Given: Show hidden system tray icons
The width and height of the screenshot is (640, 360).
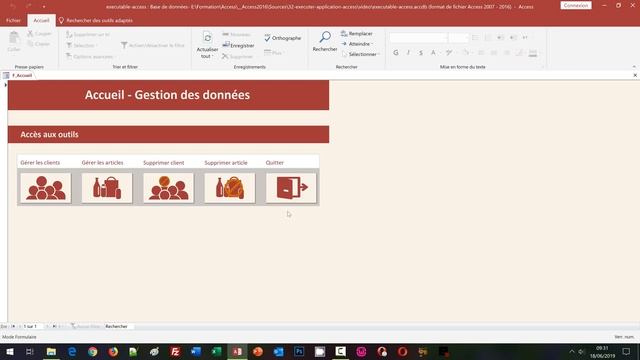Looking at the screenshot, I should (x=571, y=351).
